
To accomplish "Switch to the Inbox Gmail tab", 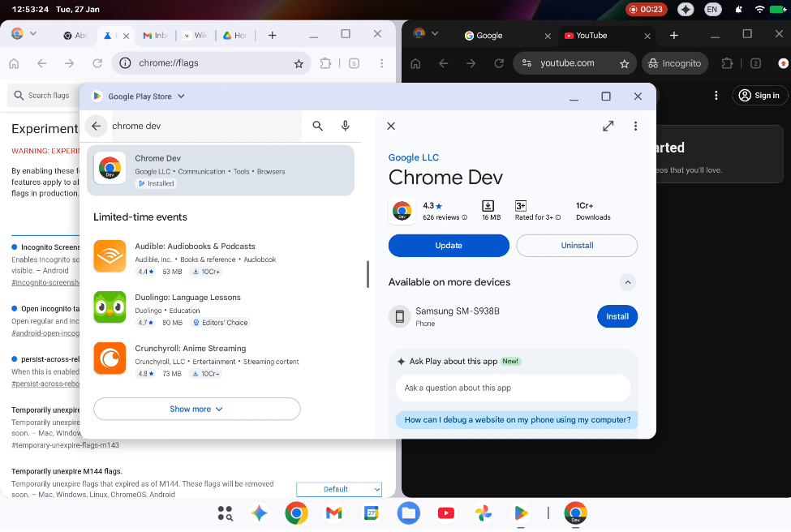I will pyautogui.click(x=155, y=36).
